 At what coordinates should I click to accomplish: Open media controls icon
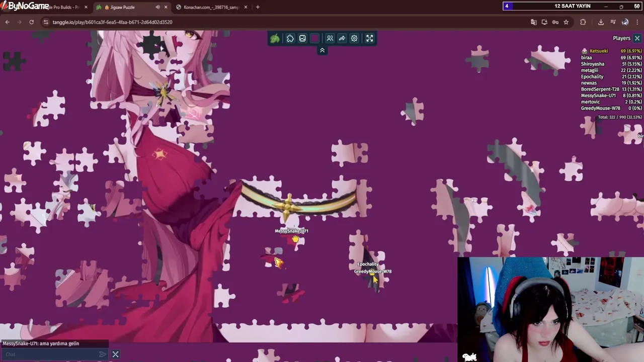pyautogui.click(x=613, y=22)
